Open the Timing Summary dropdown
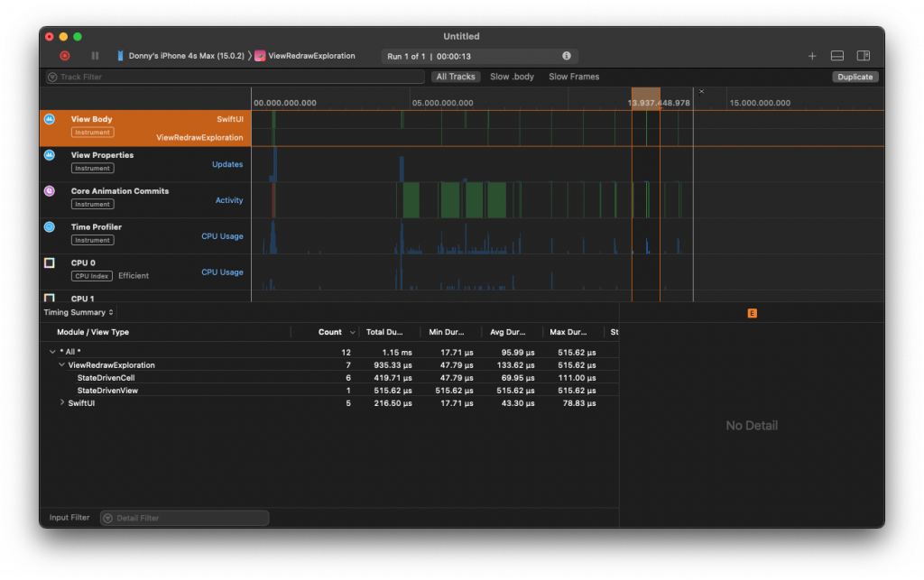The image size is (924, 580). (79, 313)
